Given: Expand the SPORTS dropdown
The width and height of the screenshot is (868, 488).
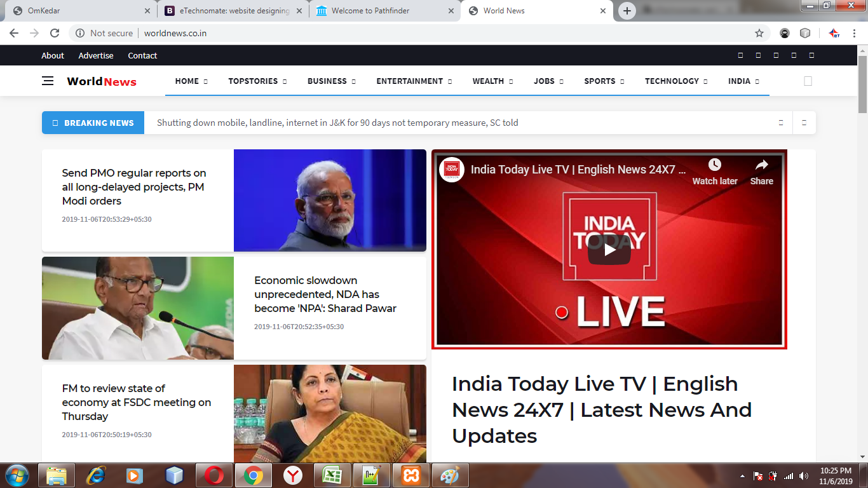Looking at the screenshot, I should (604, 81).
